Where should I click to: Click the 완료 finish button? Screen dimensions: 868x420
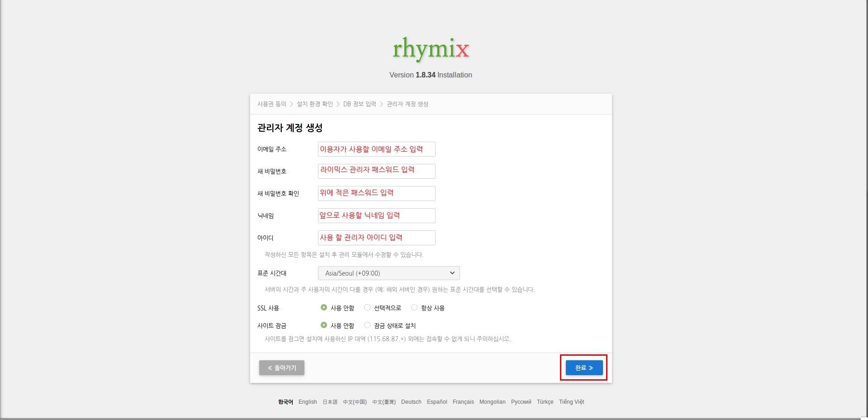tap(584, 368)
